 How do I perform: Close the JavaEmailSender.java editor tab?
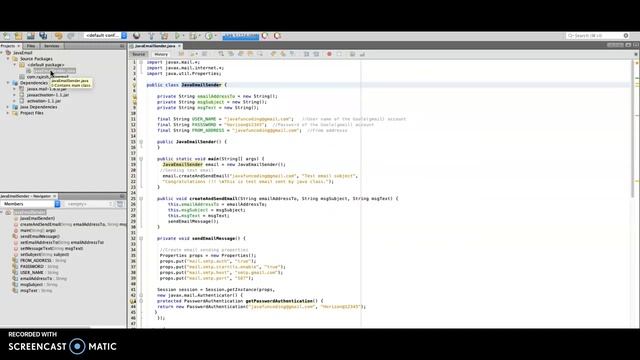(179, 46)
